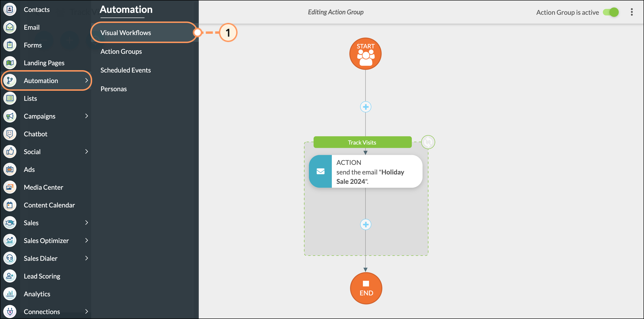Click the Sales handshake icon
Screen dimensions: 644x319
click(10, 223)
